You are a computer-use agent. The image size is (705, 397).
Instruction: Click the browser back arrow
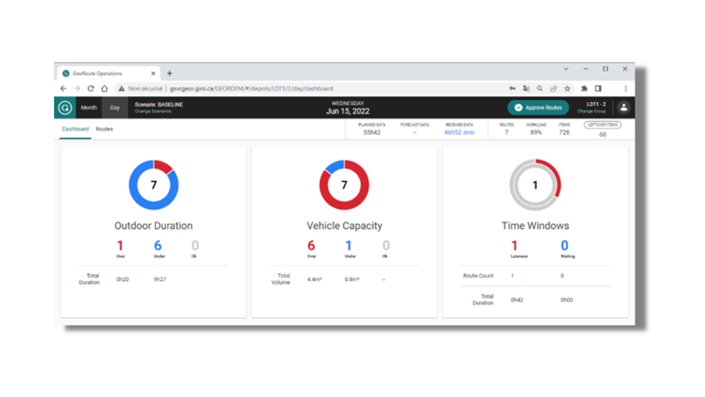click(63, 89)
